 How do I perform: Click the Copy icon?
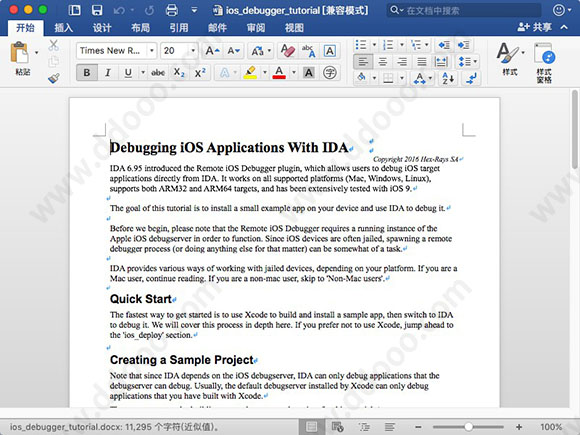coord(54,61)
